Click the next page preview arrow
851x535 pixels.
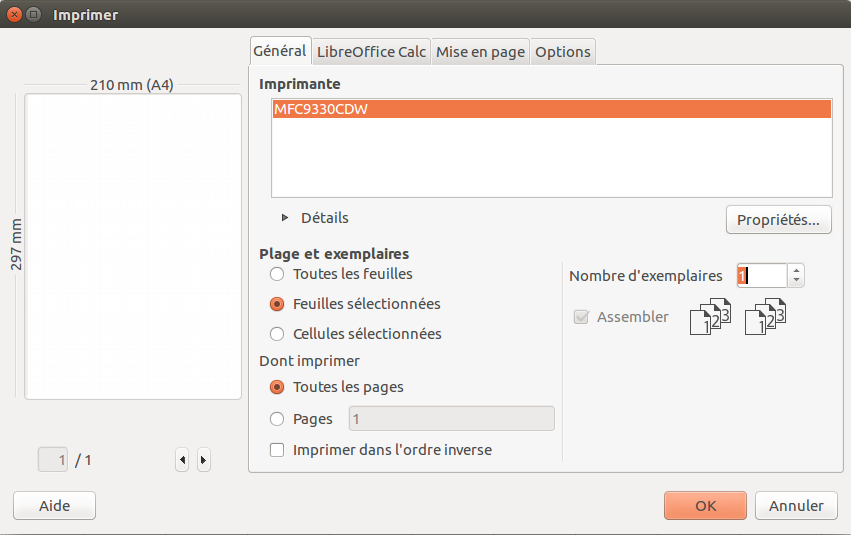[x=204, y=460]
